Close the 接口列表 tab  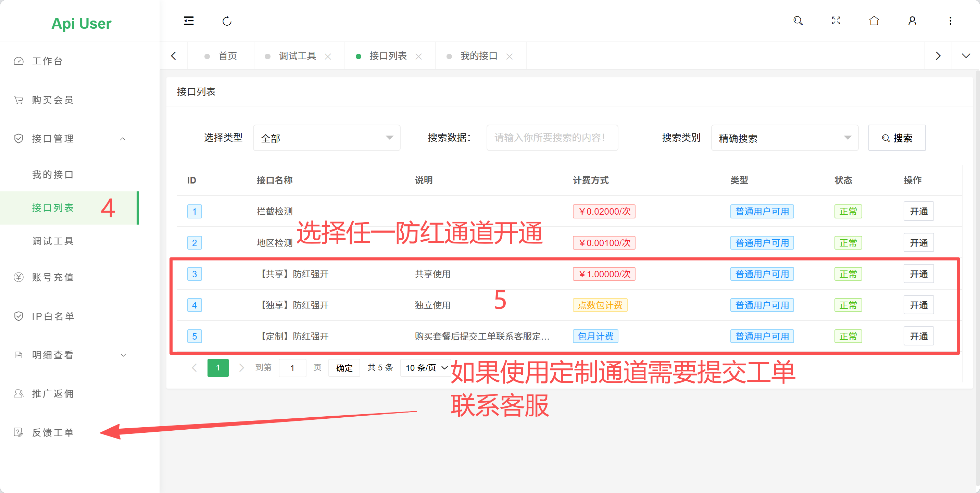[418, 57]
